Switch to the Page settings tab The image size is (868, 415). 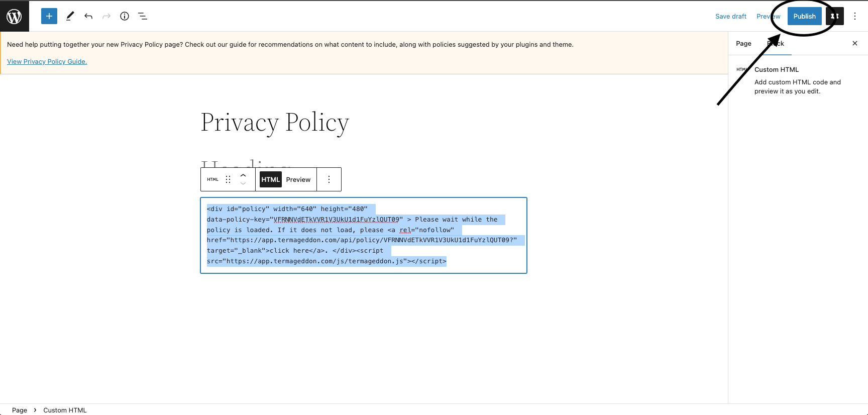pos(744,43)
